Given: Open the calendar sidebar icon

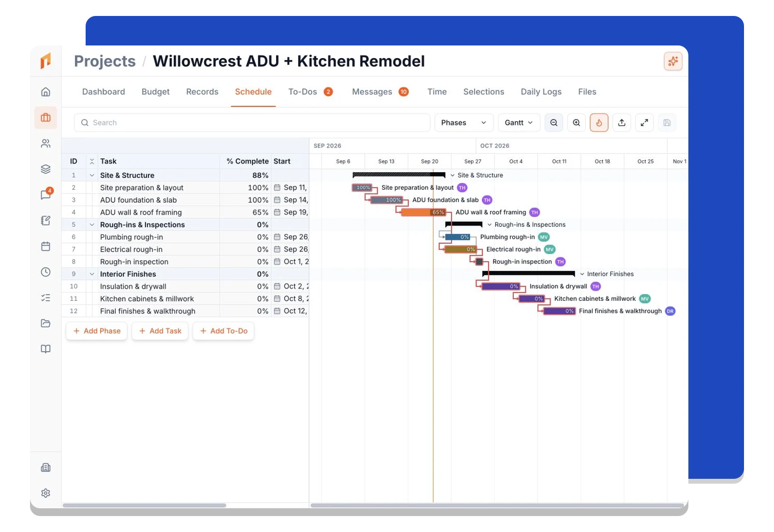Looking at the screenshot, I should pos(45,246).
